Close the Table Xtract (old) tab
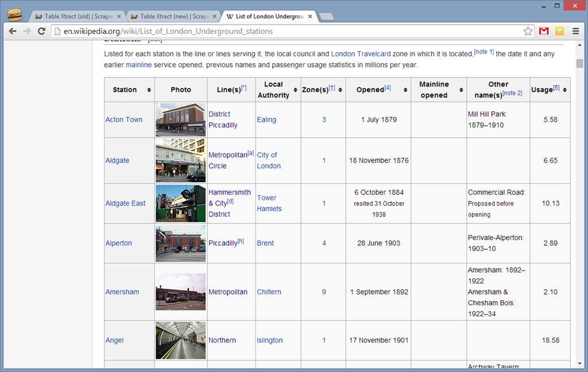The image size is (588, 372). (x=119, y=17)
